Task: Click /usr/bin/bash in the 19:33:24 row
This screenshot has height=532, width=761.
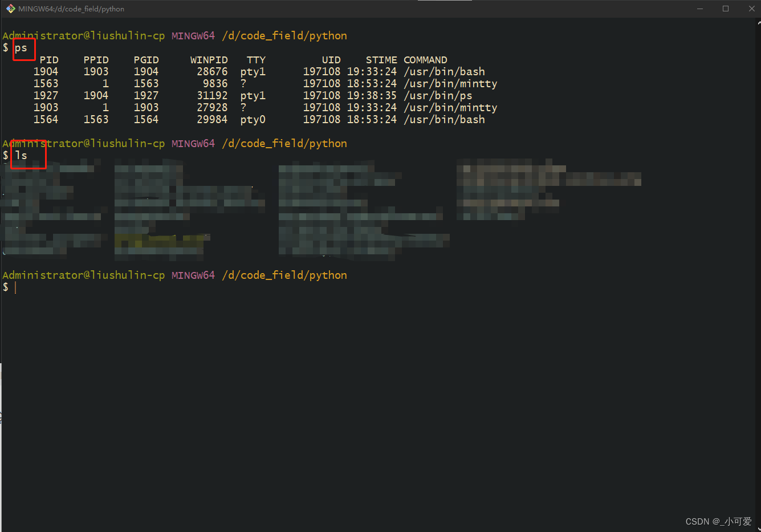Action: (445, 72)
